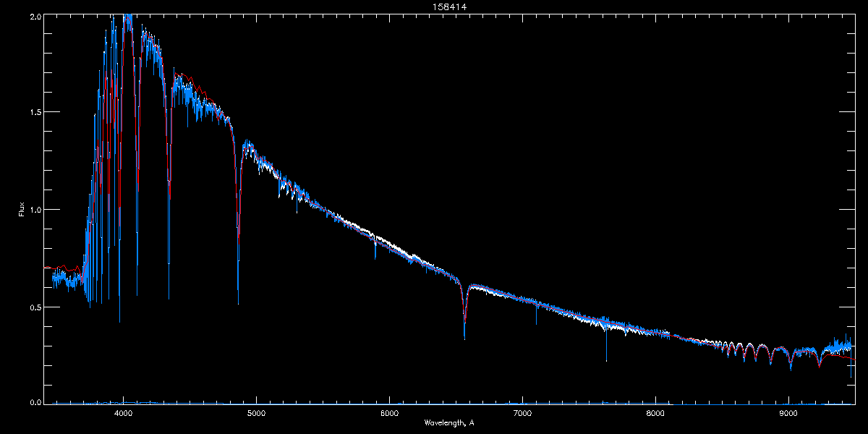This screenshot has height=434, width=868.
Task: Click the 0.0 y-axis tick label
Action: click(34, 402)
